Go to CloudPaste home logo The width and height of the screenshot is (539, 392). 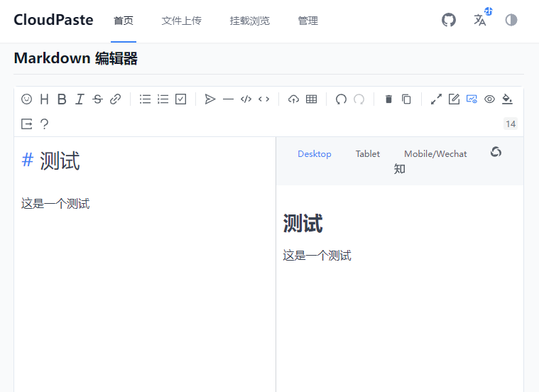pos(53,20)
